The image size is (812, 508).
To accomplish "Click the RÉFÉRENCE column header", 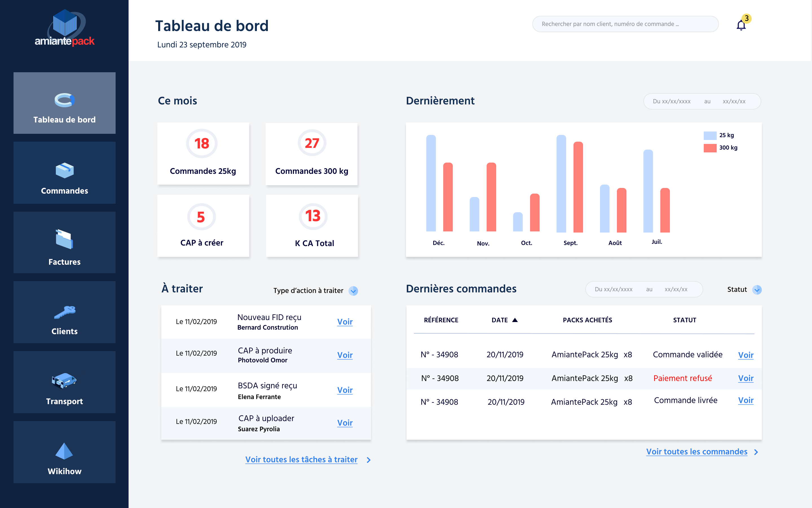I will coord(441,320).
